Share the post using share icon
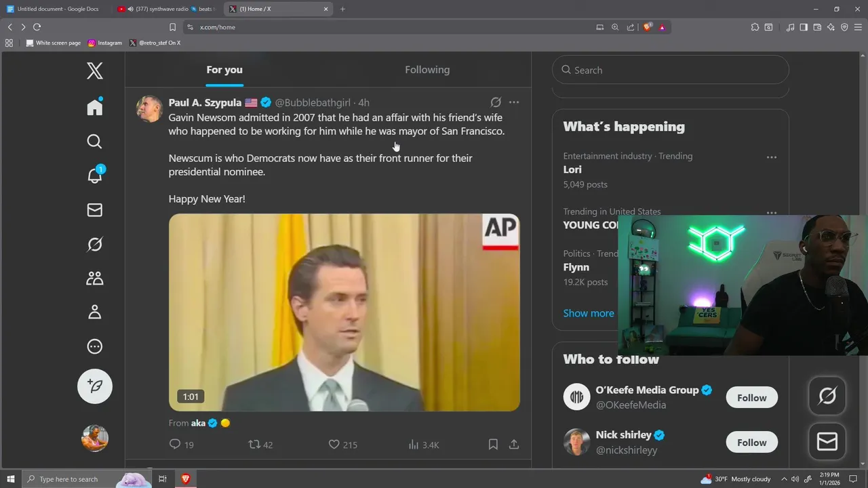Viewport: 868px width, 488px height. click(514, 445)
